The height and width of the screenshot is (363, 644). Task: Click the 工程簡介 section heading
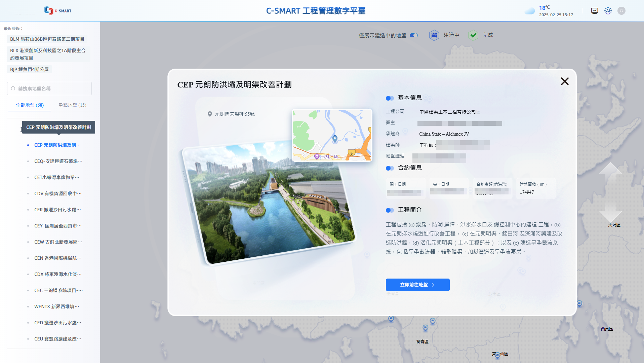pos(410,210)
